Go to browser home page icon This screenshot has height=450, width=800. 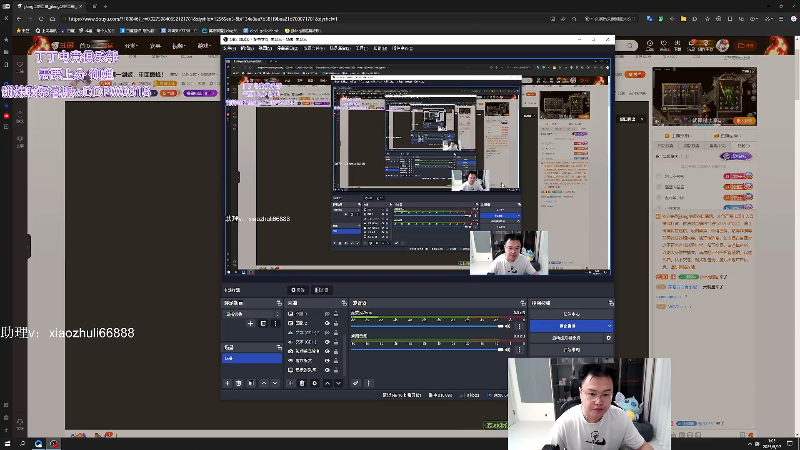tap(52, 19)
